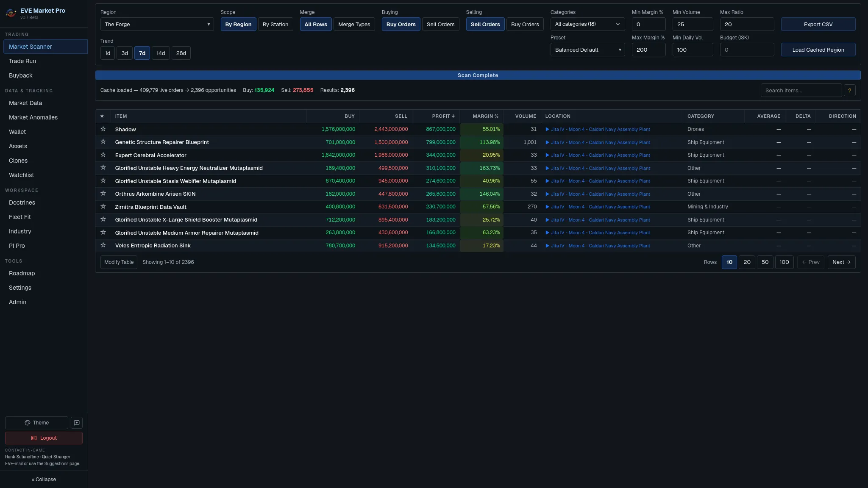Star the Orthrus Arkombine Arisen SKIN row

click(103, 194)
